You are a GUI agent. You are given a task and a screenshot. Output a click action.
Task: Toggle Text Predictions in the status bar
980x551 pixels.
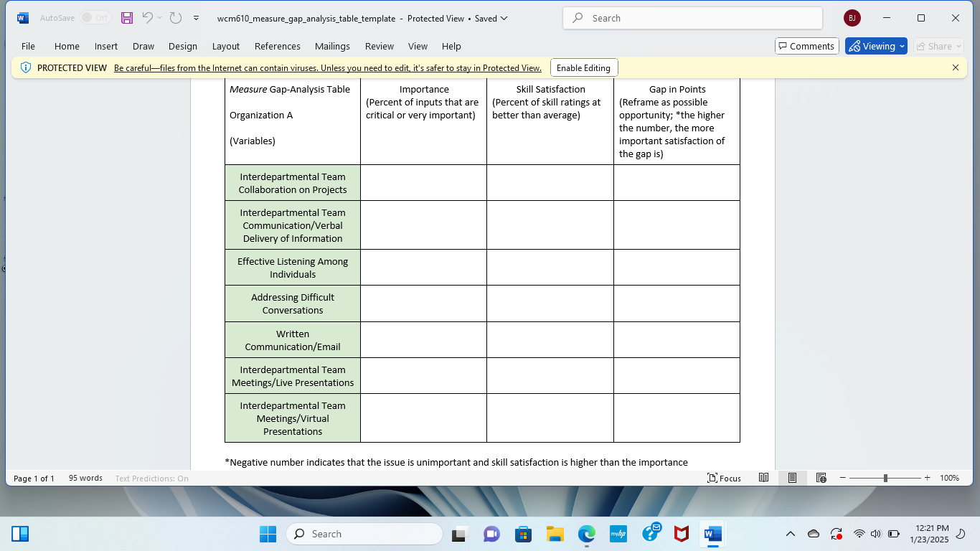coord(151,478)
